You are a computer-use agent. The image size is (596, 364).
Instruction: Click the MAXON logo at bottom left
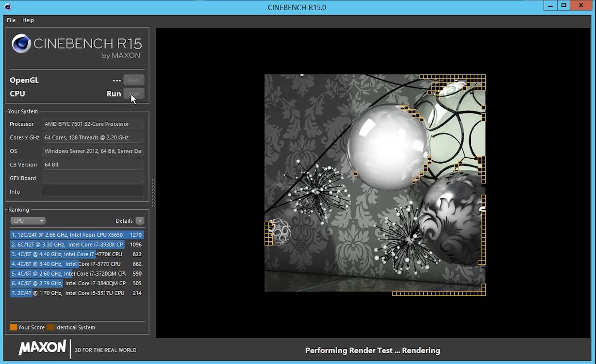click(42, 347)
